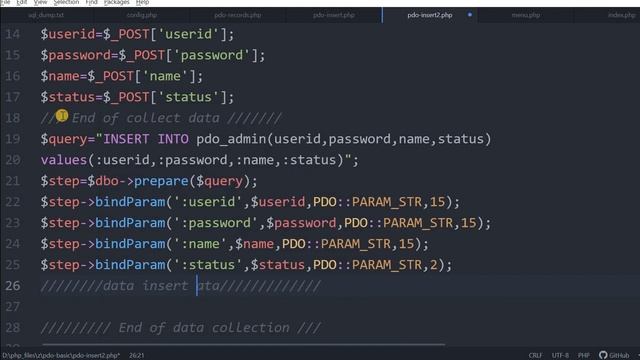Image resolution: width=640 pixels, height=360 pixels.
Task: Open the Packages menu
Action: (116, 2)
